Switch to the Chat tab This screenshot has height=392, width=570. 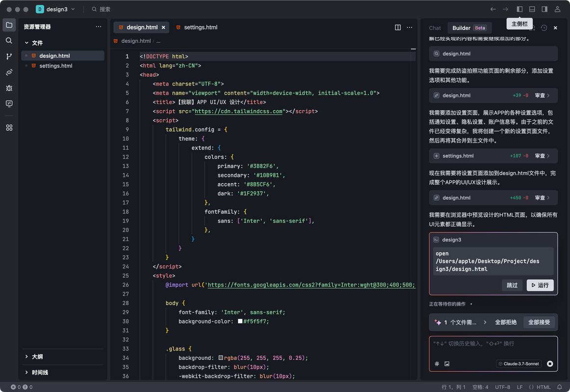point(435,28)
